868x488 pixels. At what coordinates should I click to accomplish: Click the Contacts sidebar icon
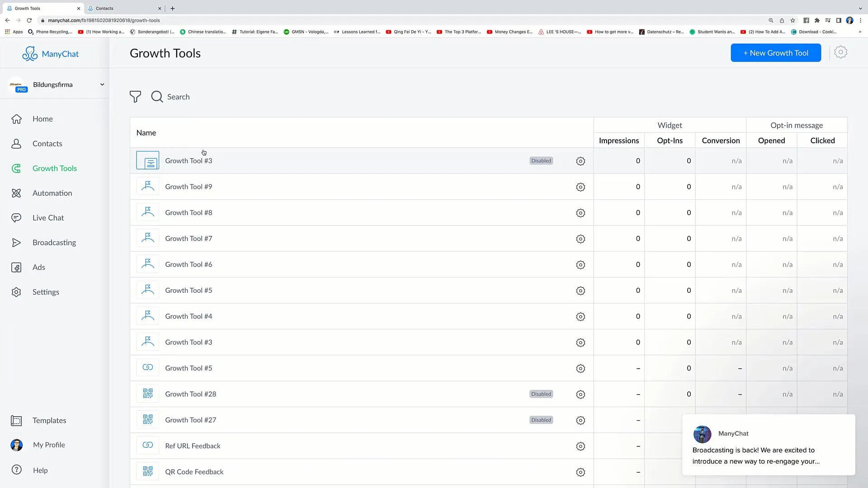pos(16,143)
